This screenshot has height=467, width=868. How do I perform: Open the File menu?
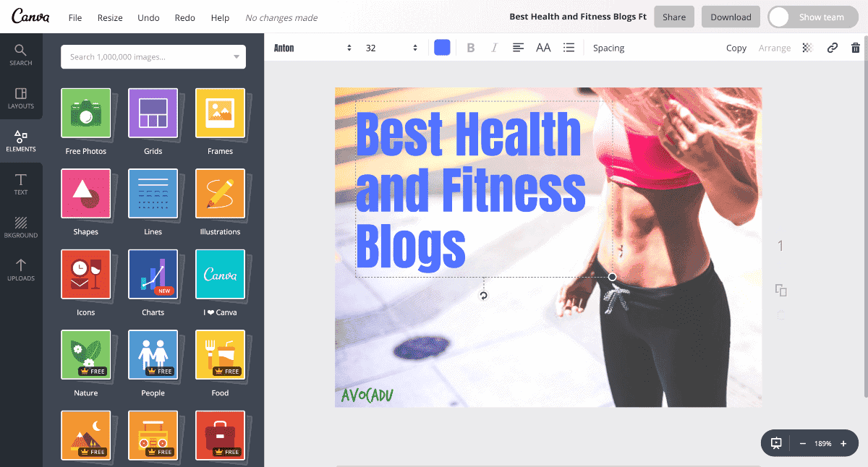pyautogui.click(x=75, y=17)
